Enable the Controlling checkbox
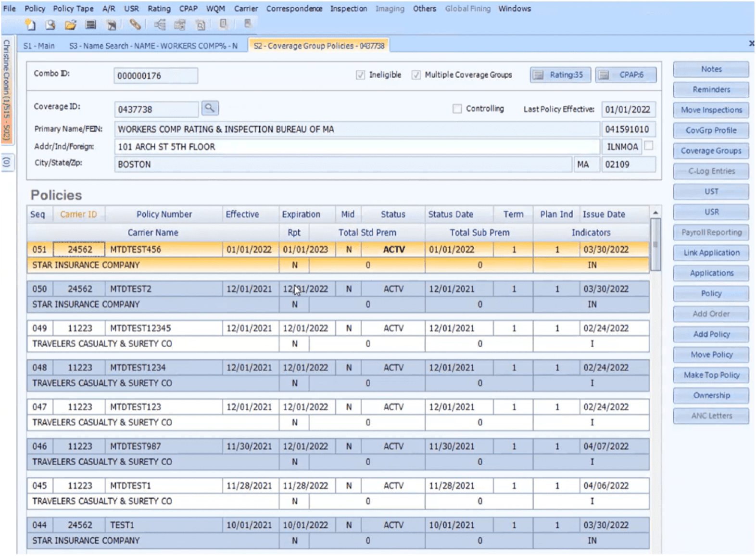Image resolution: width=756 pixels, height=556 pixels. click(x=457, y=109)
